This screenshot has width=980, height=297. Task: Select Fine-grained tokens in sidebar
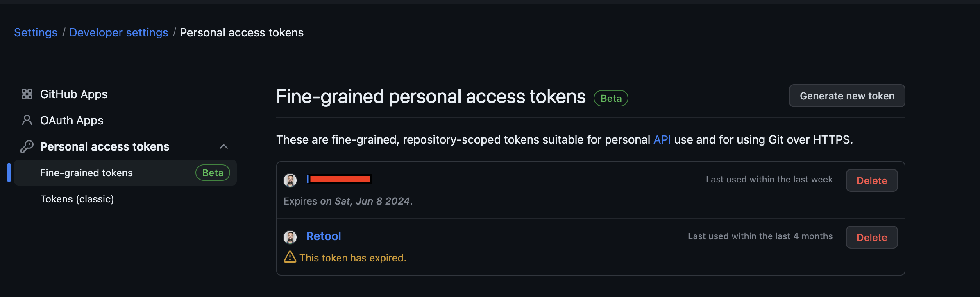(x=125, y=173)
